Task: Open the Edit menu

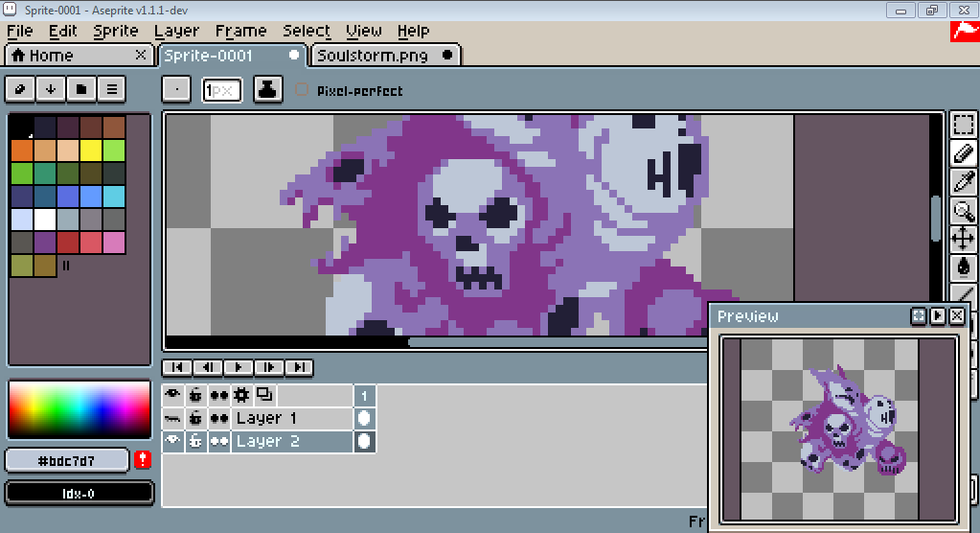Action: [62, 32]
